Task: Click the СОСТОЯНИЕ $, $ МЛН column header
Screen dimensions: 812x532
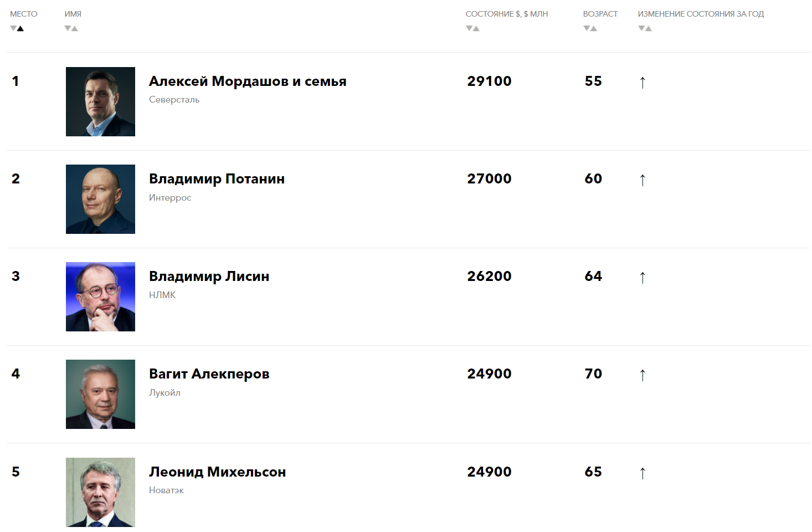Action: [x=507, y=14]
